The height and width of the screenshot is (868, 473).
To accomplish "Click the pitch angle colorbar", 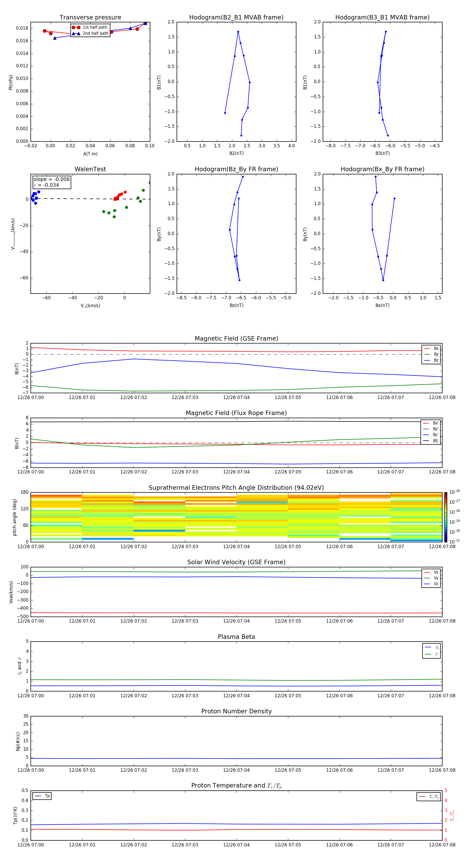I will point(446,517).
